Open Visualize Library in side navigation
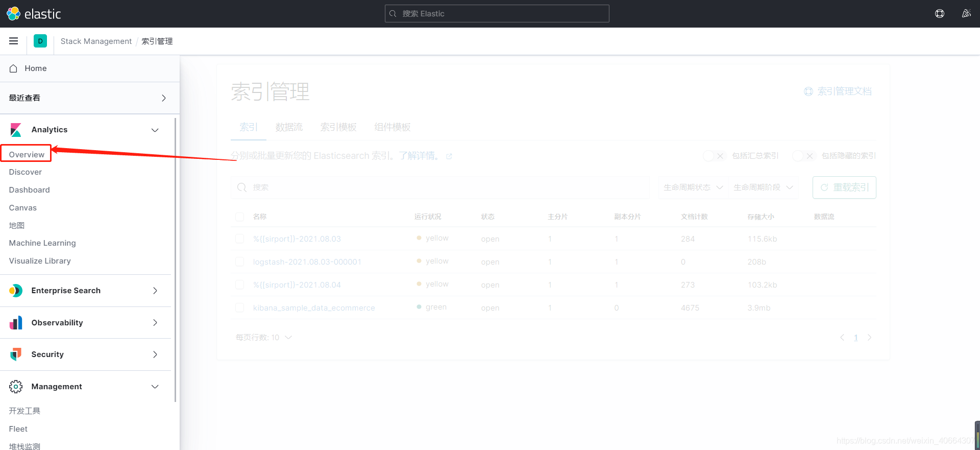The height and width of the screenshot is (450, 980). coord(40,261)
